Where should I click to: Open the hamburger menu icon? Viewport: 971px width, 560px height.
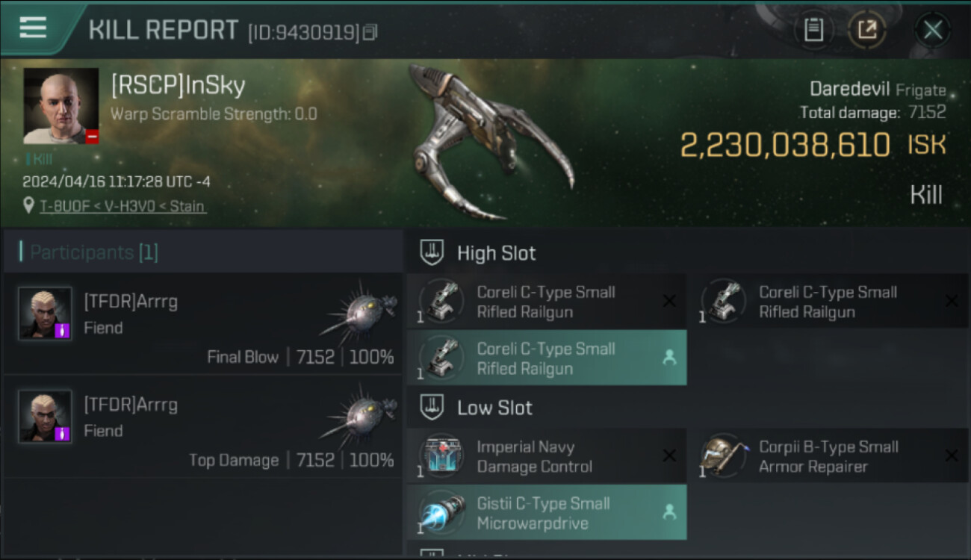tap(33, 28)
